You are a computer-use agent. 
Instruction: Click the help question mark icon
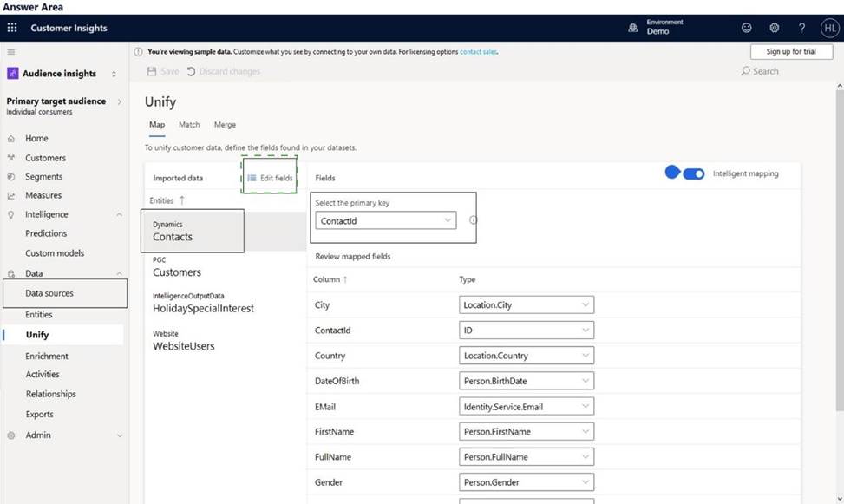(802, 28)
